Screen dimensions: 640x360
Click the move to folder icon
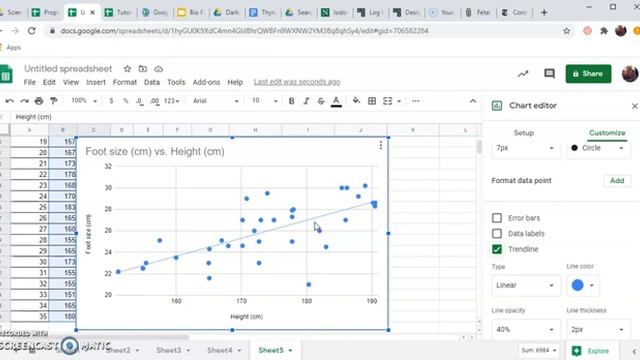point(142,69)
